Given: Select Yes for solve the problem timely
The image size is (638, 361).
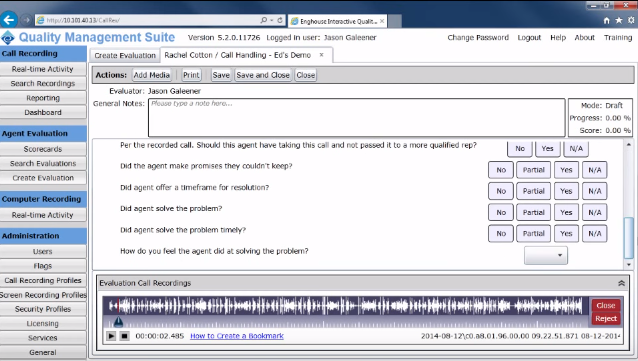Looking at the screenshot, I should pos(566,233).
